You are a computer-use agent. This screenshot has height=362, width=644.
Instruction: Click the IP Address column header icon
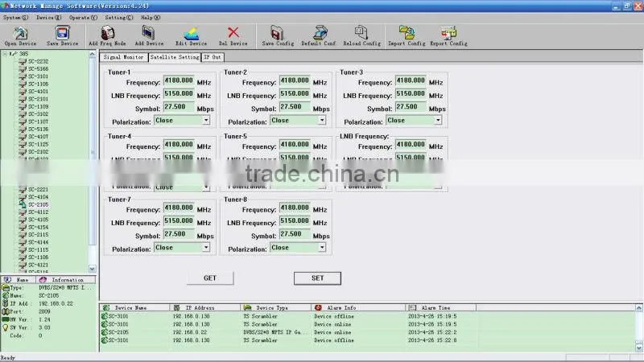point(176,307)
